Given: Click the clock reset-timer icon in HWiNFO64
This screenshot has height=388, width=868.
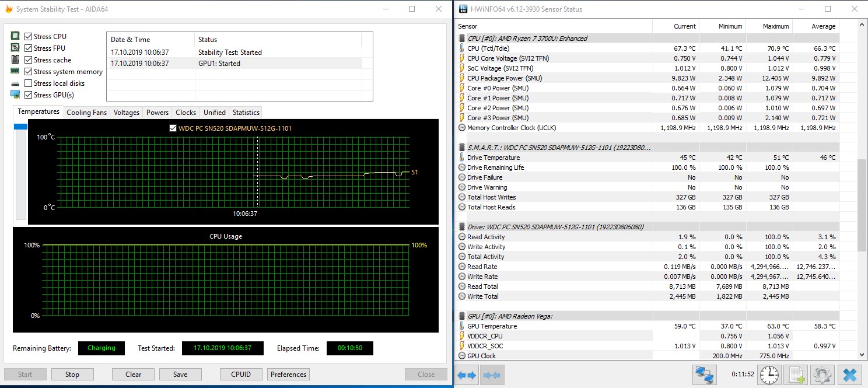Looking at the screenshot, I should (x=769, y=375).
